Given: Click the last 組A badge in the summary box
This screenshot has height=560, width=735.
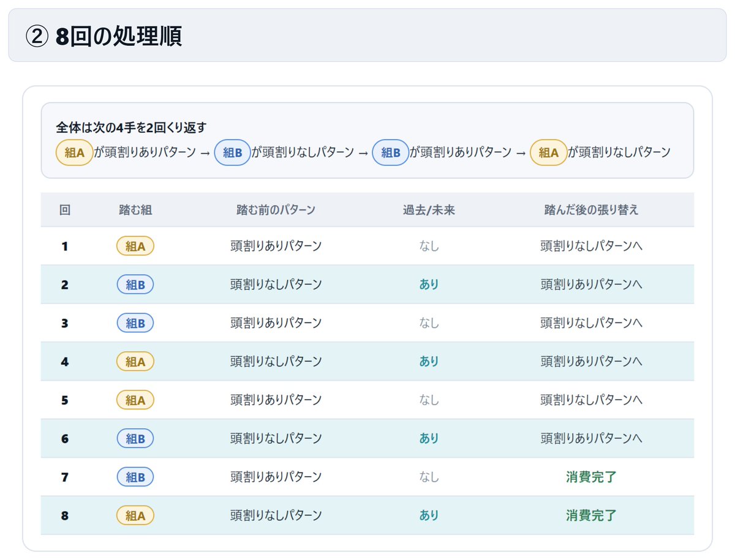Looking at the screenshot, I should tap(549, 153).
